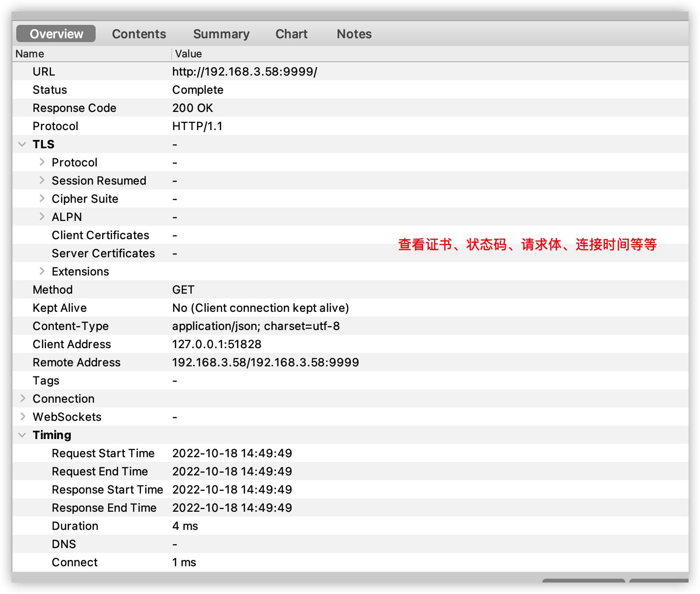Switch to the Overview tab
Image resolution: width=700 pixels, height=594 pixels.
56,34
